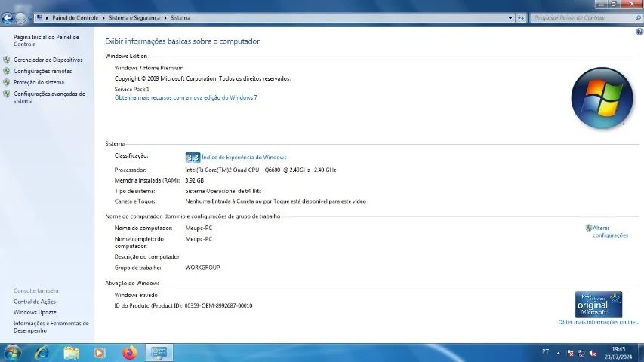644x362 pixels.
Task: Open Obter mais informações online link
Action: (x=599, y=322)
